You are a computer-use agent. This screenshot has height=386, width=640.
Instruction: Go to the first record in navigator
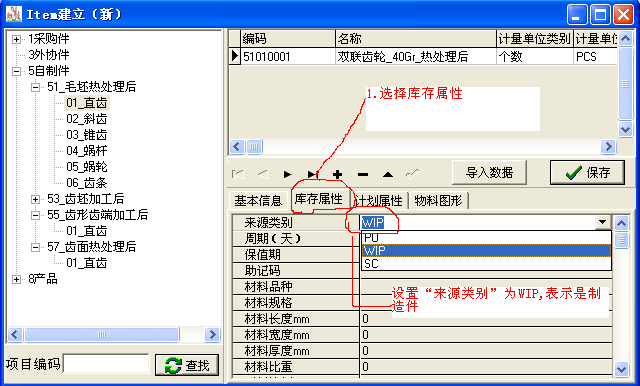pyautogui.click(x=238, y=175)
